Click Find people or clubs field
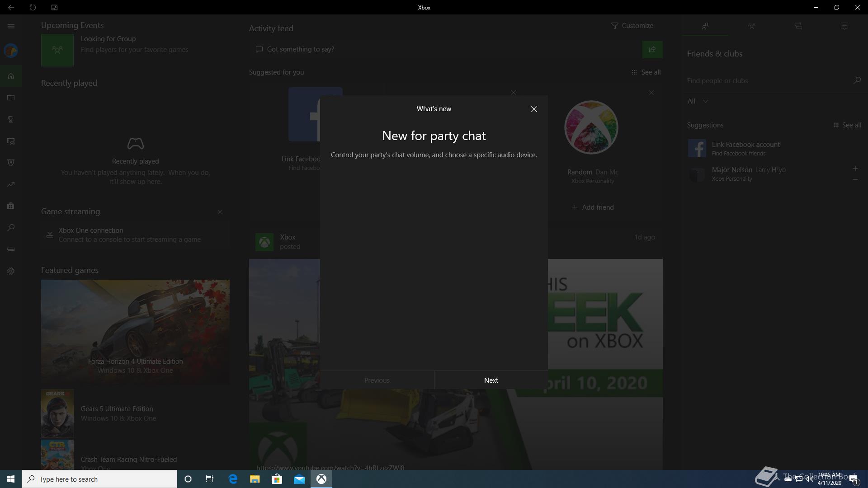The height and width of the screenshot is (488, 868). pos(767,80)
